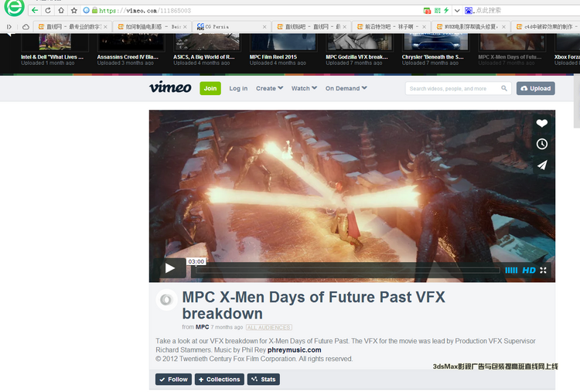The width and height of the screenshot is (580, 392).
Task: Click the Stats button
Action: tap(264, 379)
